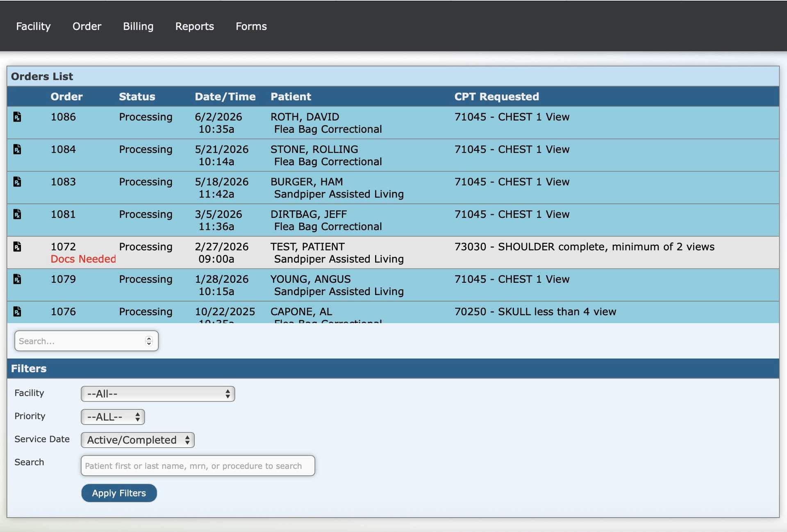787x532 pixels.
Task: Open the Rx document icon for order 1084
Action: coord(17,149)
